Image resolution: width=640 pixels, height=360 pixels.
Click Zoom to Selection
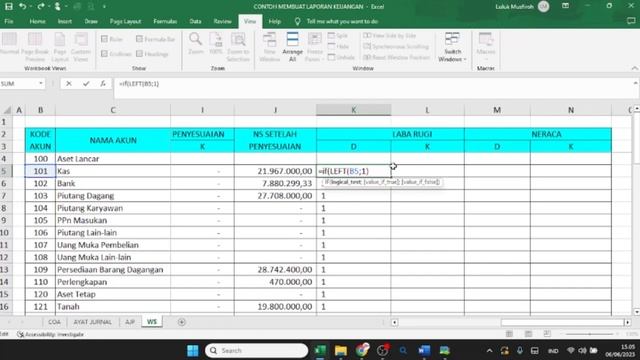pos(238,47)
